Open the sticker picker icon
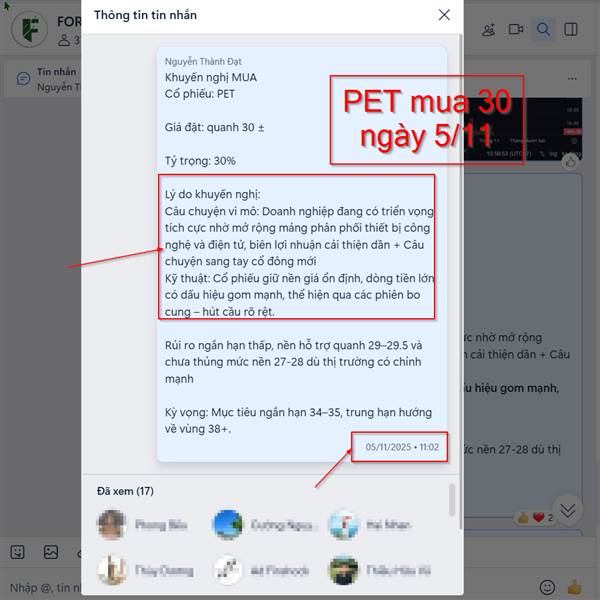Screen dimensions: 600x600 (x=17, y=552)
